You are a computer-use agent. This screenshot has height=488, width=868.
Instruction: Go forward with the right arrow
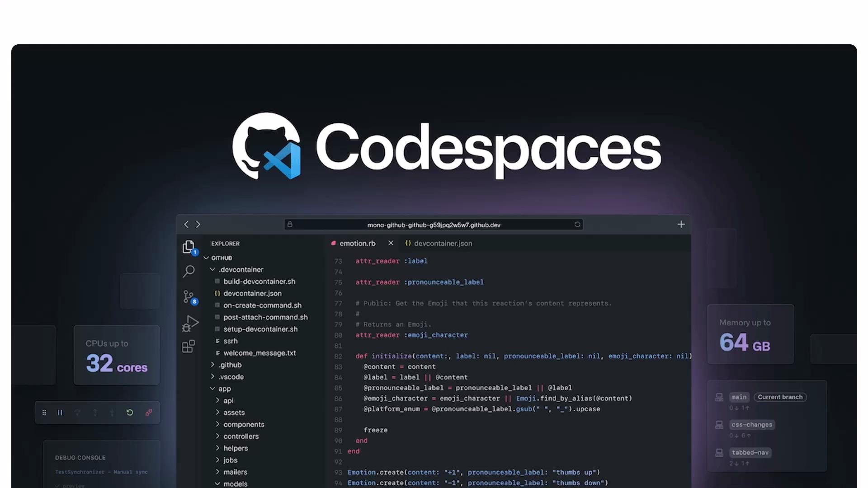pos(198,224)
